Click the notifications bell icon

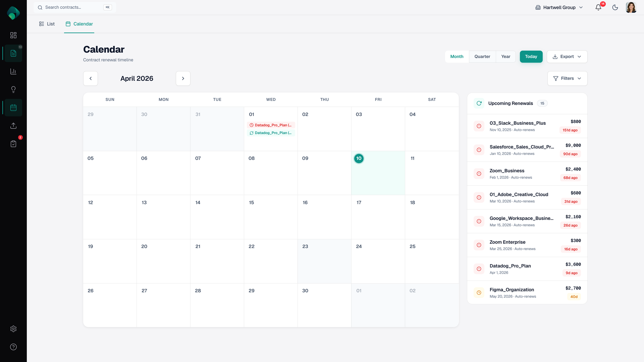(x=598, y=7)
